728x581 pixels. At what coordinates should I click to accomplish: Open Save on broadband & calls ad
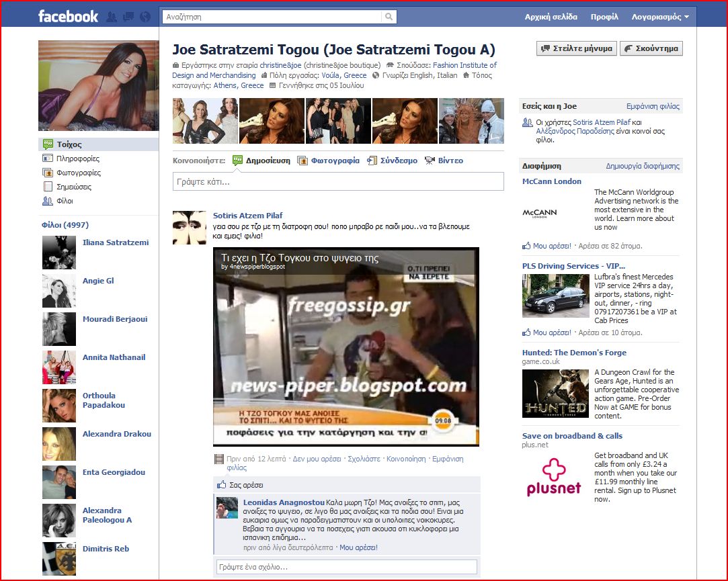[x=572, y=436]
